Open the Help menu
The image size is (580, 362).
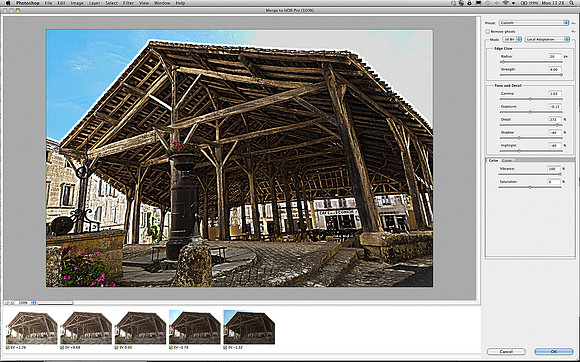coord(180,3)
